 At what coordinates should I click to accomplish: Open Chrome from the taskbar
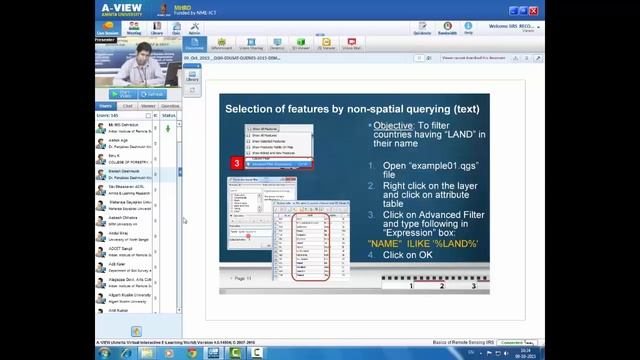pos(191,353)
